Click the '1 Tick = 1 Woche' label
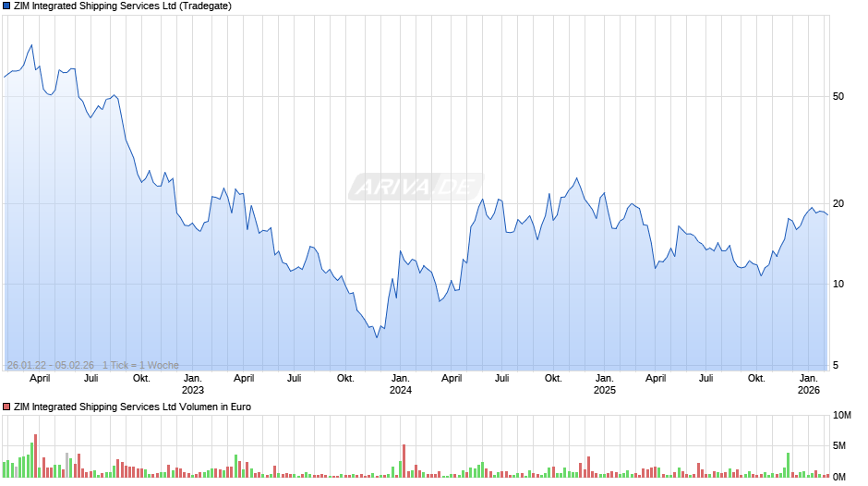 click(140, 365)
